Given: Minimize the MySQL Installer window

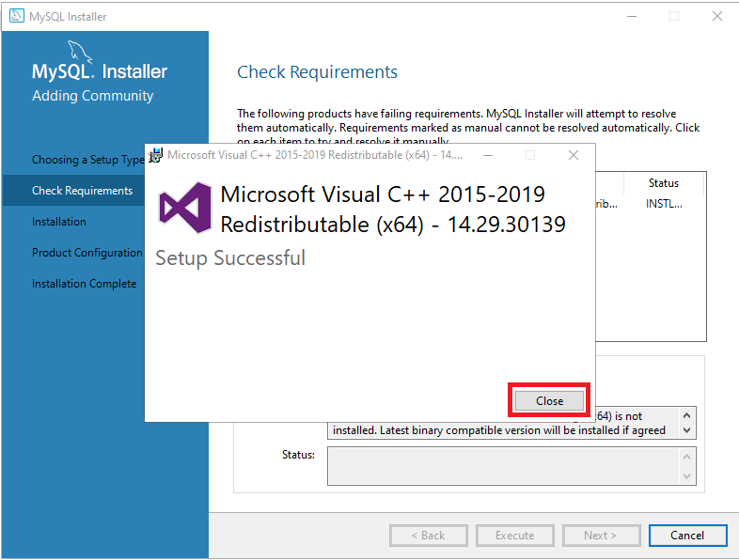Looking at the screenshot, I should [630, 16].
